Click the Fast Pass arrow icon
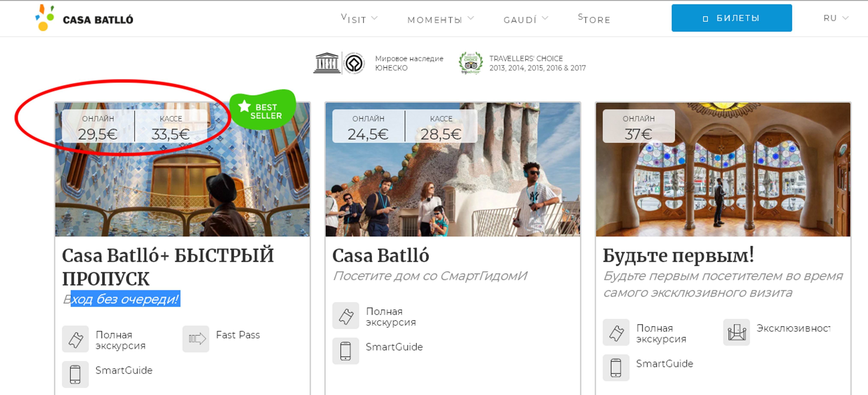Image resolution: width=868 pixels, height=395 pixels. pyautogui.click(x=196, y=339)
